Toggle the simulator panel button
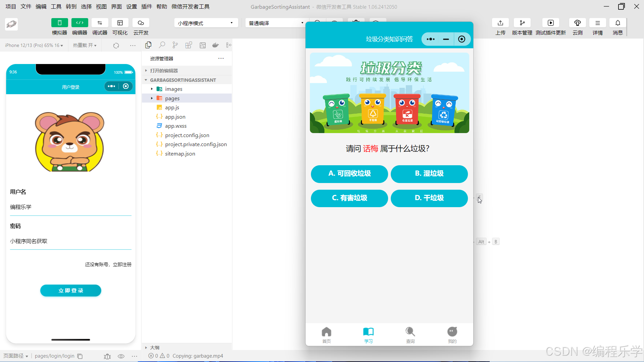Image resolution: width=644 pixels, height=362 pixels. (x=59, y=23)
